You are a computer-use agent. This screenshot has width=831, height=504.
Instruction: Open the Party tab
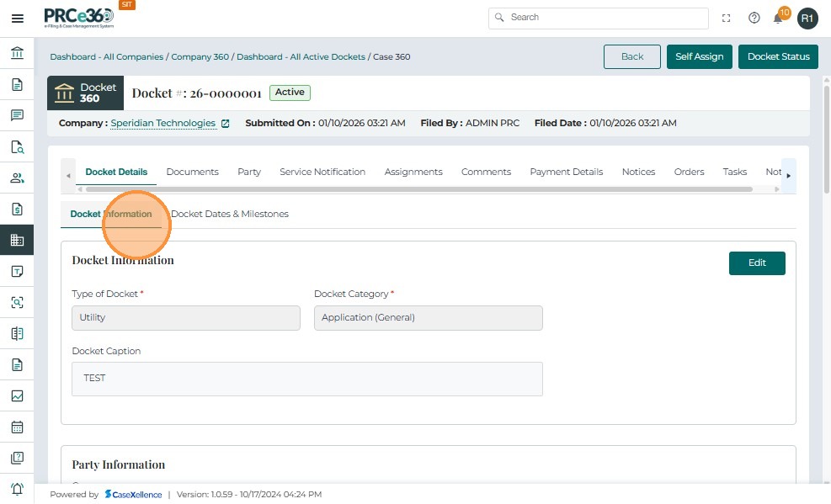point(249,172)
